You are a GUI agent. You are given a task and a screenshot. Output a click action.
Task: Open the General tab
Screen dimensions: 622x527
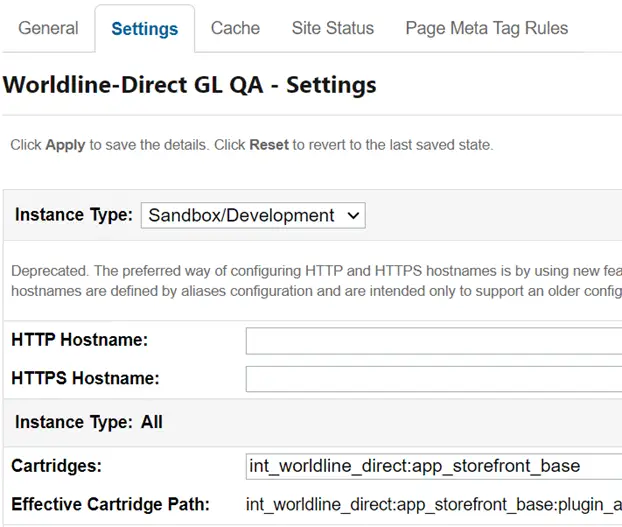(48, 28)
